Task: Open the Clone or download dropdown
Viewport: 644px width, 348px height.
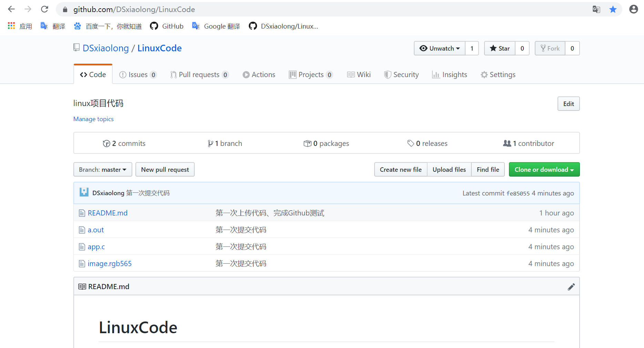Action: 544,170
